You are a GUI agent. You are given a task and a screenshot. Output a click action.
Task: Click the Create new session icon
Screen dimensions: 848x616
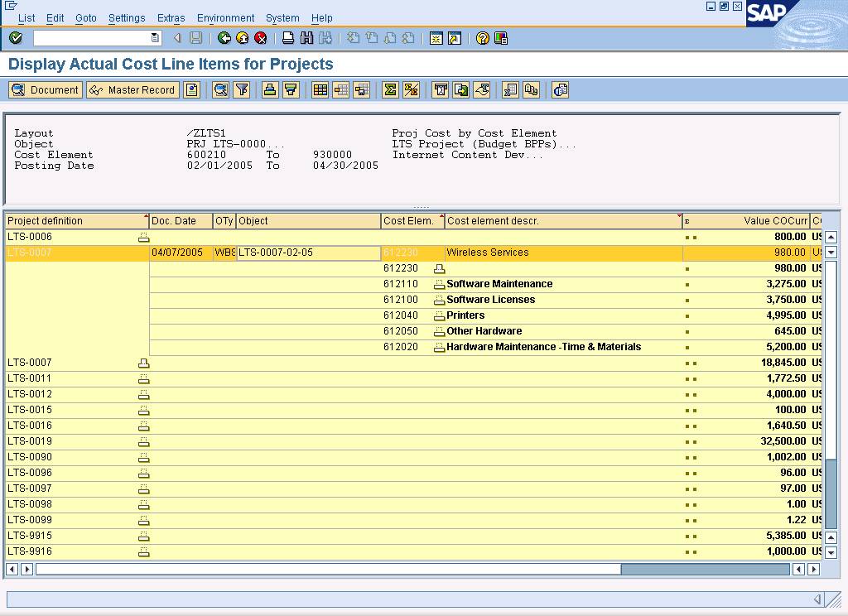point(436,38)
